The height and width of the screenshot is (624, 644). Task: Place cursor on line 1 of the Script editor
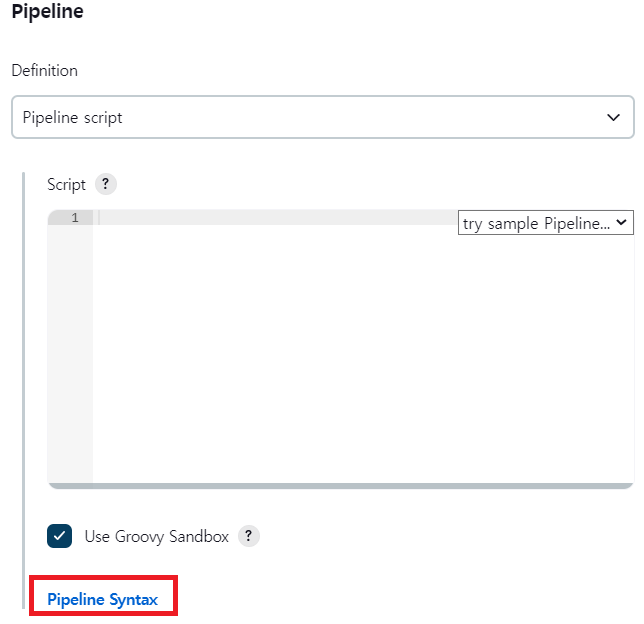tap(270, 218)
